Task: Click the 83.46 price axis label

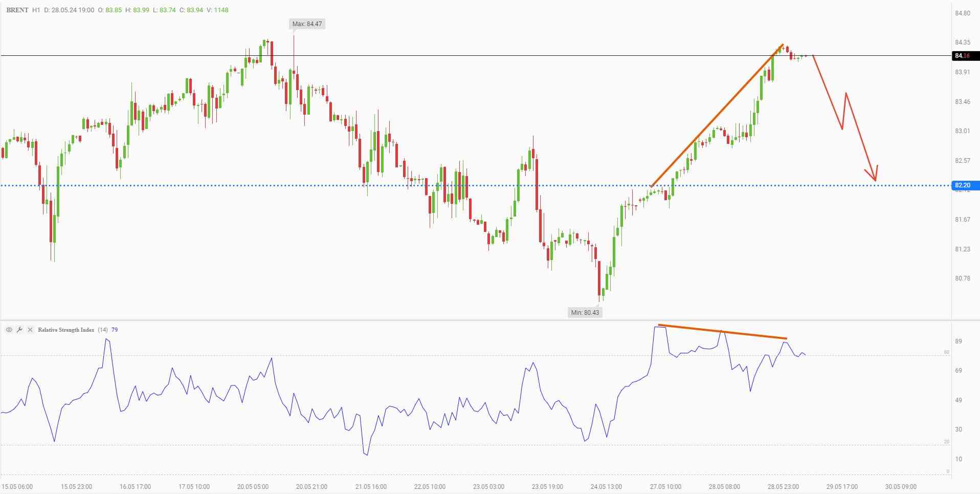Action: (x=962, y=102)
